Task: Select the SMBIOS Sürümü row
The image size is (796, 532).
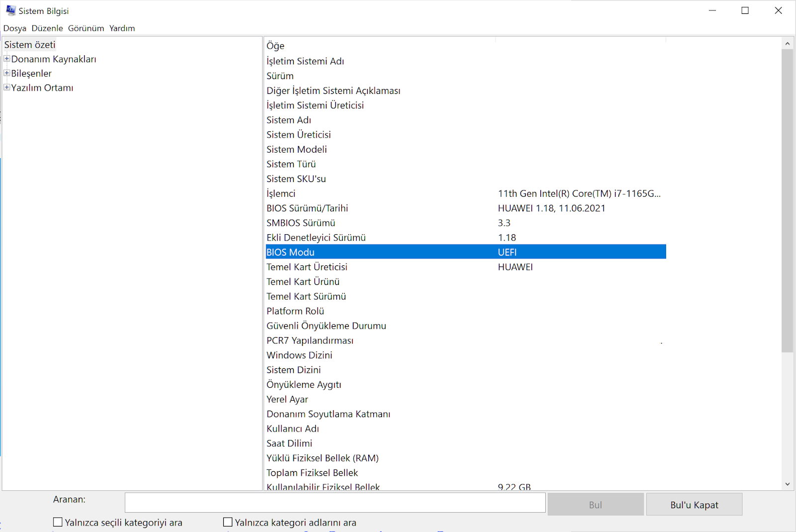Action: coord(466,223)
